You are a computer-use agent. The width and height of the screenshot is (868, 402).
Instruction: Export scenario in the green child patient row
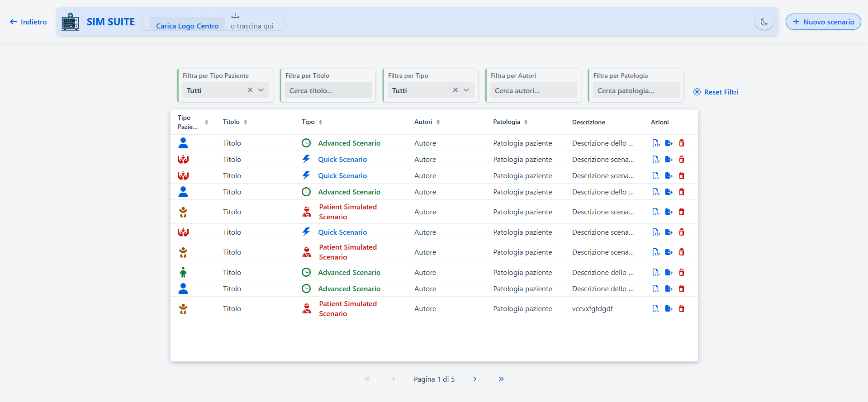[x=669, y=272]
